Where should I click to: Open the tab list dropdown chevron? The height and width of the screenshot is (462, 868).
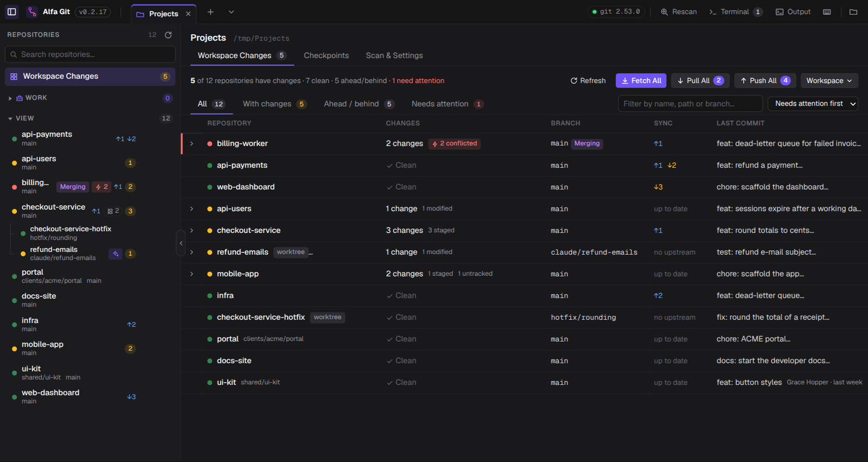(231, 12)
